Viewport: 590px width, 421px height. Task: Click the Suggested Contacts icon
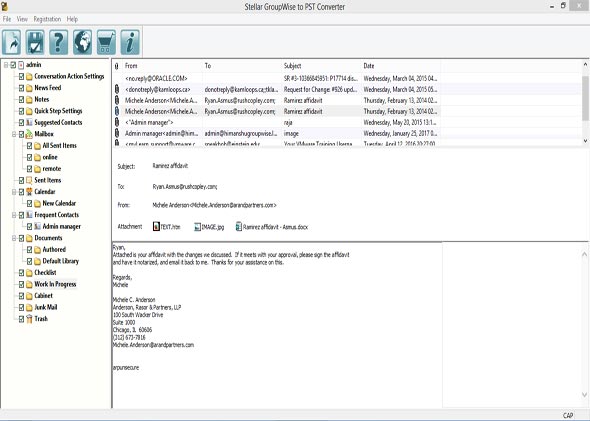click(x=29, y=123)
